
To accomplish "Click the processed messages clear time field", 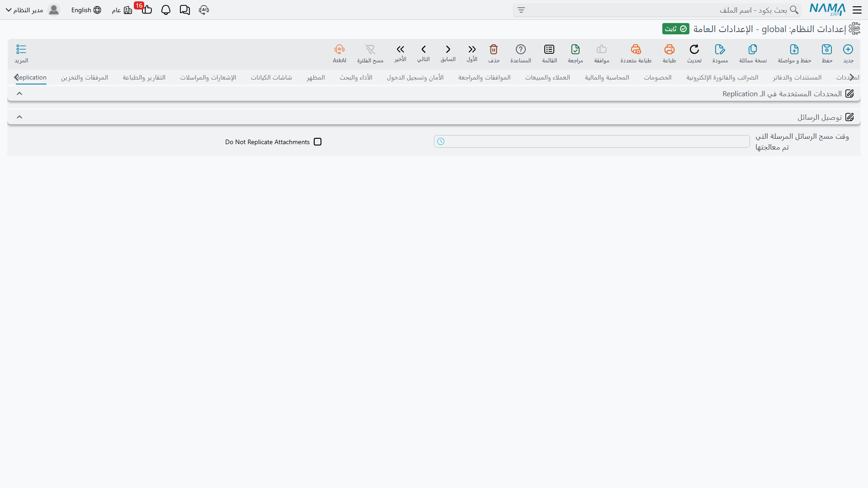I will 592,142.
